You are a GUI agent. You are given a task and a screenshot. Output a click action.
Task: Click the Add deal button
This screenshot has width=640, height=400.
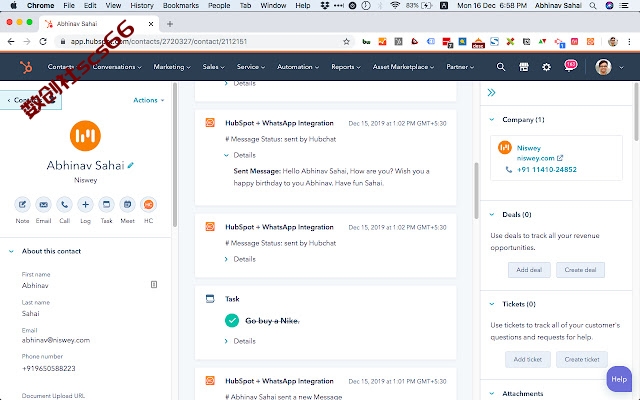pyautogui.click(x=529, y=270)
